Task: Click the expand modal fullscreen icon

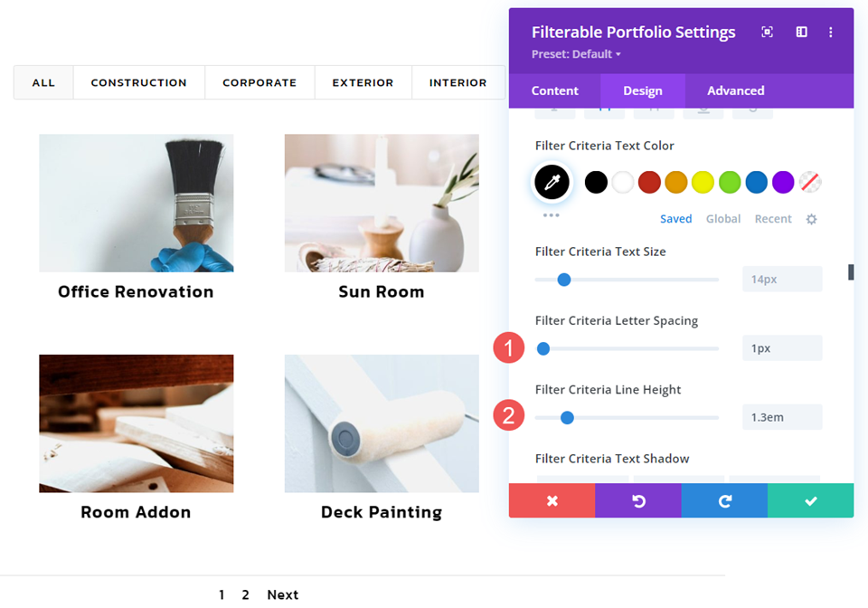Action: click(x=767, y=33)
